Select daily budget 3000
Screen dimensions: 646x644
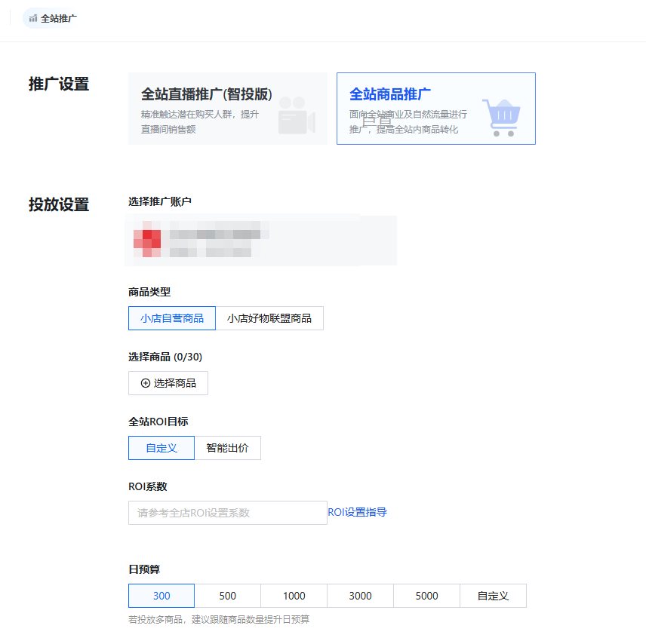[361, 596]
